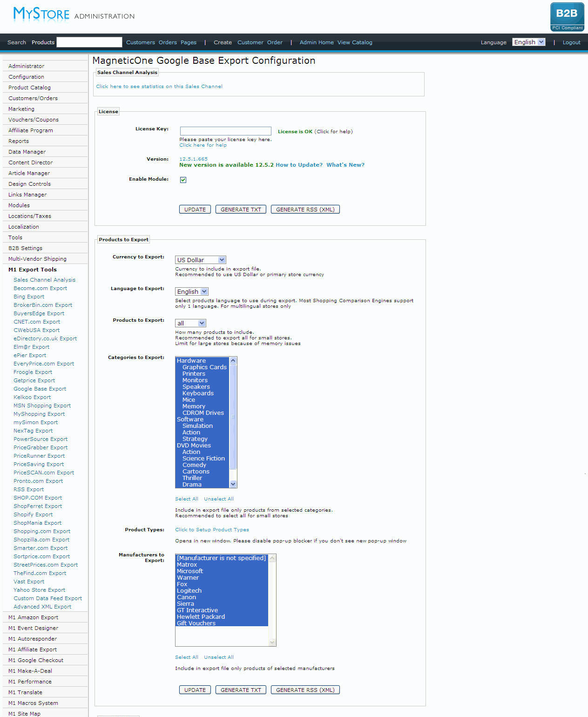Click Orders in the top navigation
The width and height of the screenshot is (588, 717).
pos(168,42)
